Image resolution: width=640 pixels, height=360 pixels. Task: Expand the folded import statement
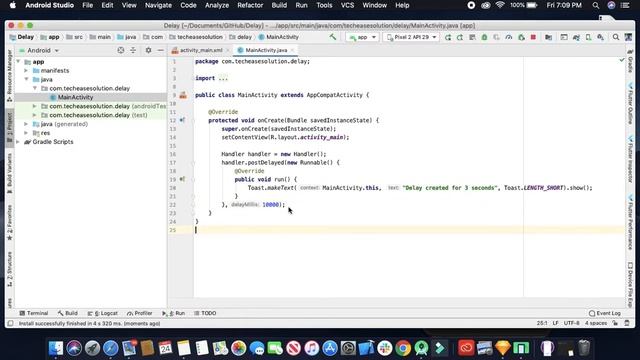point(222,78)
